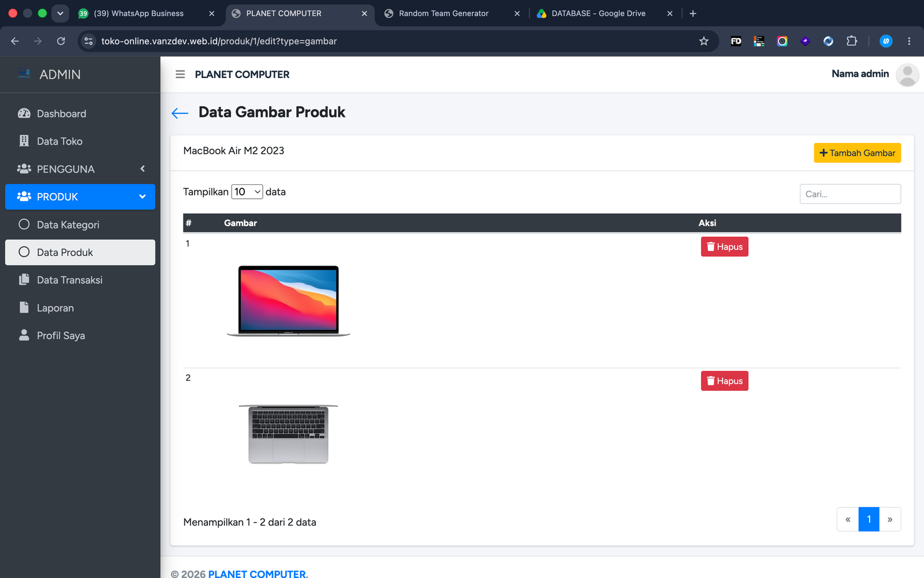Select Data Kategori in the sidebar
Screen dimensions: 924x578
pos(80,225)
